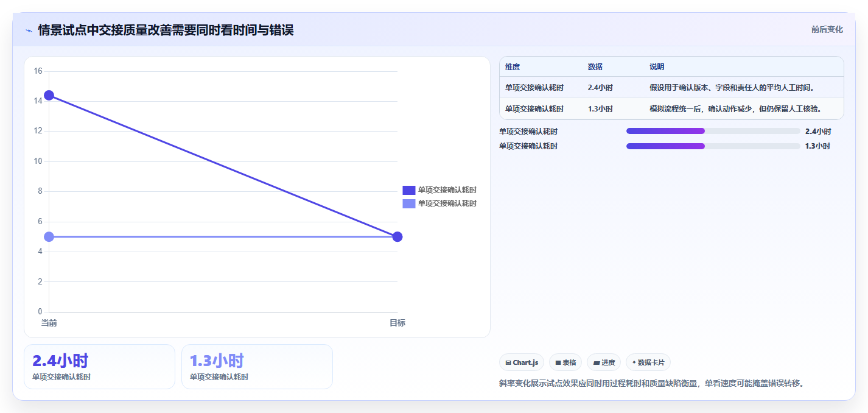Click the 目标 x-axis label

397,323
